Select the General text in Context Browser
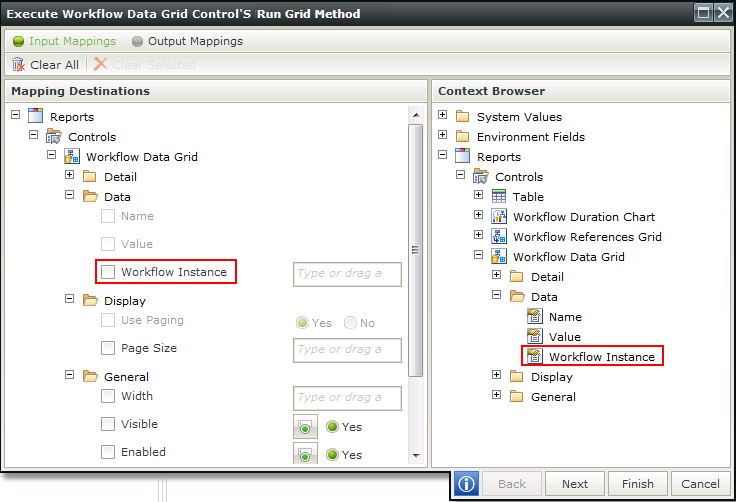The width and height of the screenshot is (736, 502). coord(553,397)
